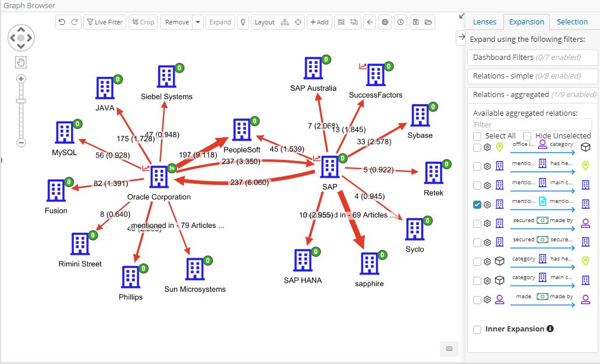Open the globe map mode icon
This screenshot has width=600, height=364.
tap(385, 22)
